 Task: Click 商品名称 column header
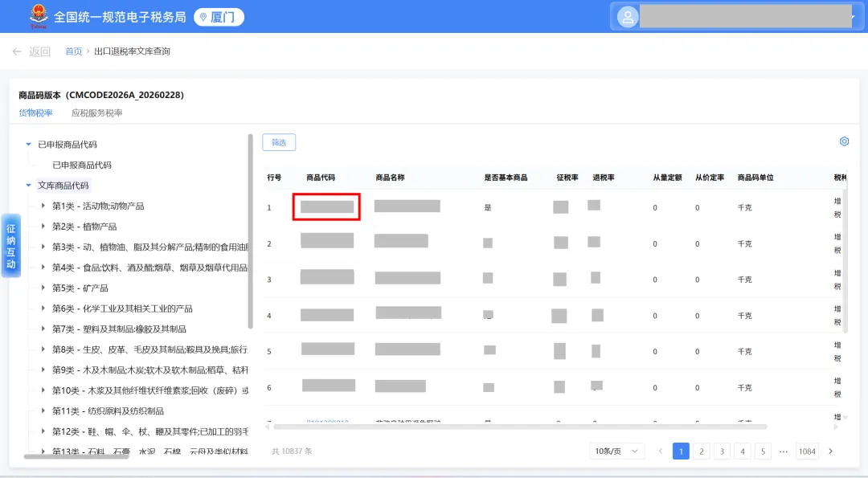390,178
